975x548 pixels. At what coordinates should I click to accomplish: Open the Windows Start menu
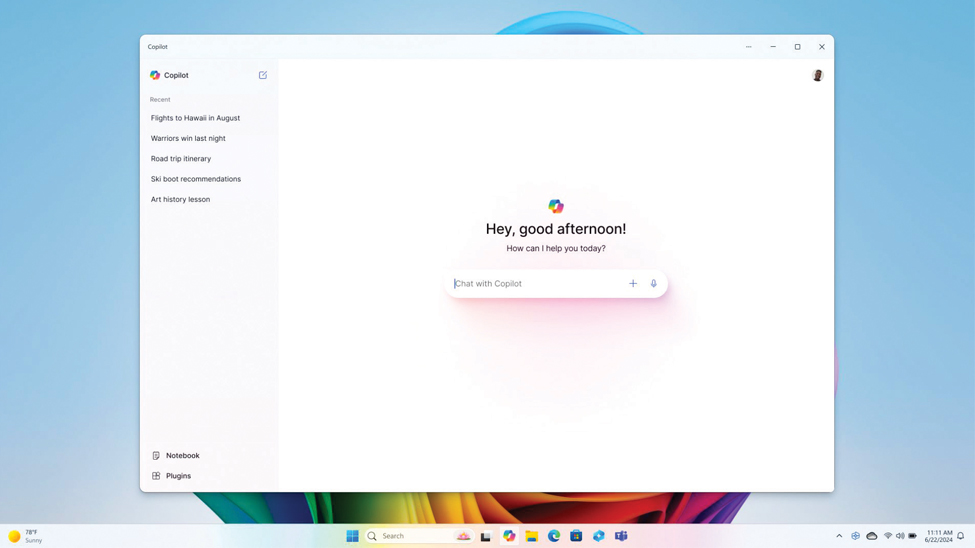(353, 536)
